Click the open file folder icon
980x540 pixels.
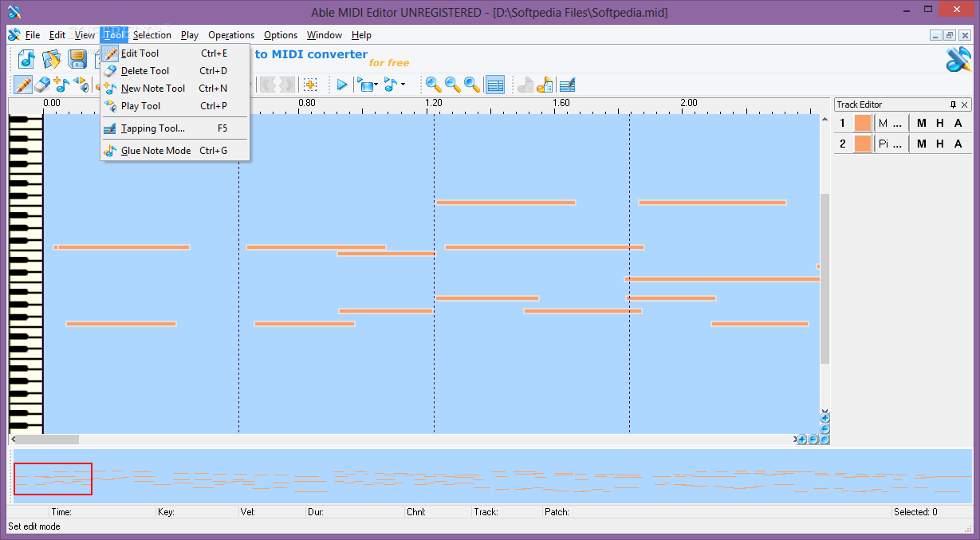click(x=53, y=59)
